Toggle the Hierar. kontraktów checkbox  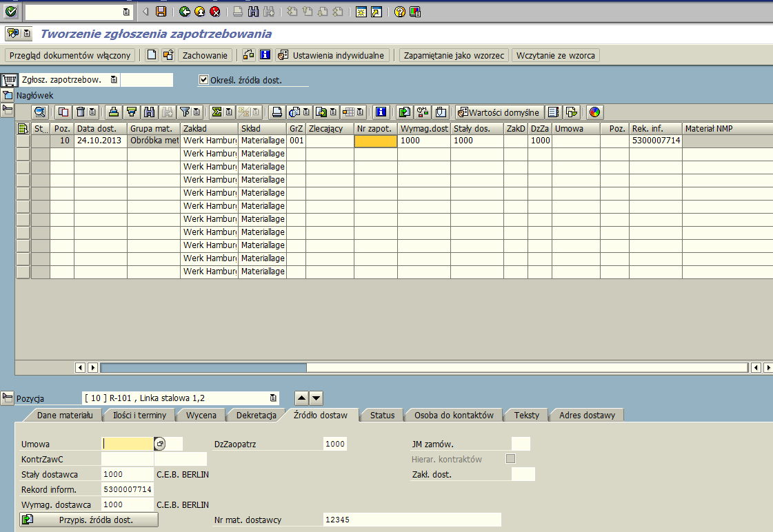[x=511, y=458]
